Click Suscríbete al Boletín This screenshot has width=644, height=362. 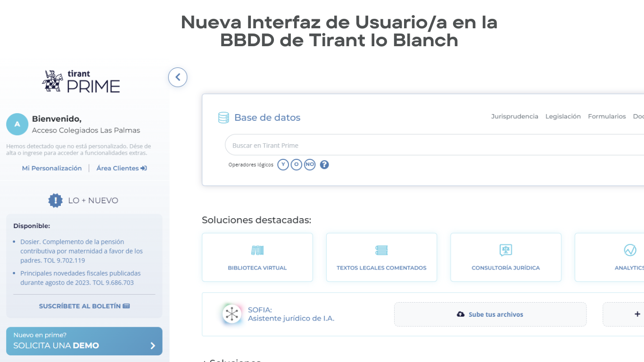[84, 306]
